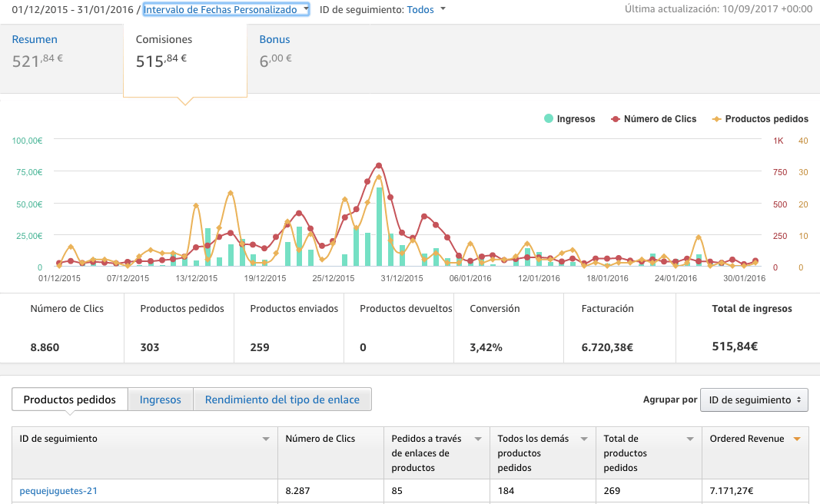
Task: Sort by Pedidos a través de enlaces arrow
Action: pyautogui.click(x=477, y=439)
